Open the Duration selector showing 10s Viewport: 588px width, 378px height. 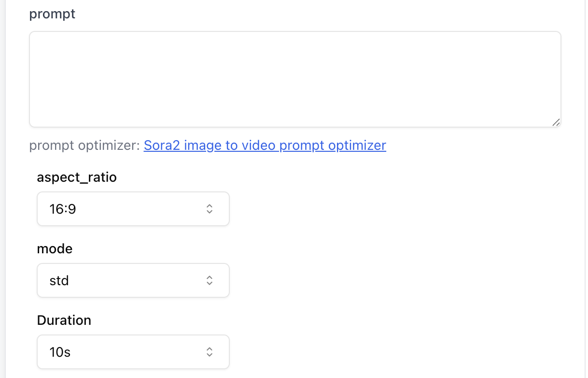tap(133, 351)
